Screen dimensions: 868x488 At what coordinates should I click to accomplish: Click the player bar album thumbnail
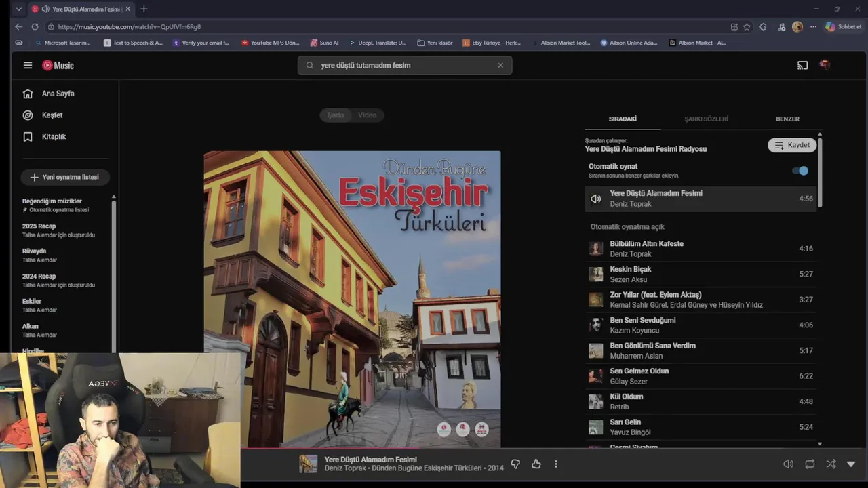(x=309, y=464)
